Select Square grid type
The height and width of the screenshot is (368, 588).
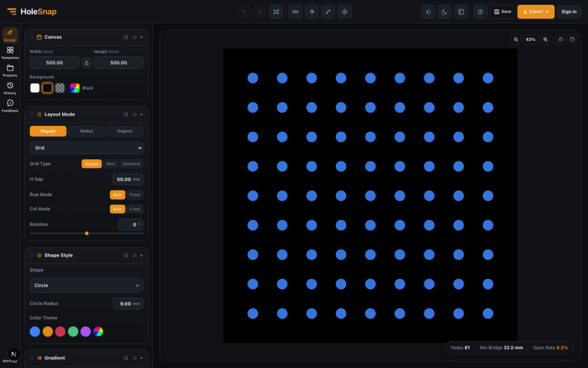(x=91, y=164)
